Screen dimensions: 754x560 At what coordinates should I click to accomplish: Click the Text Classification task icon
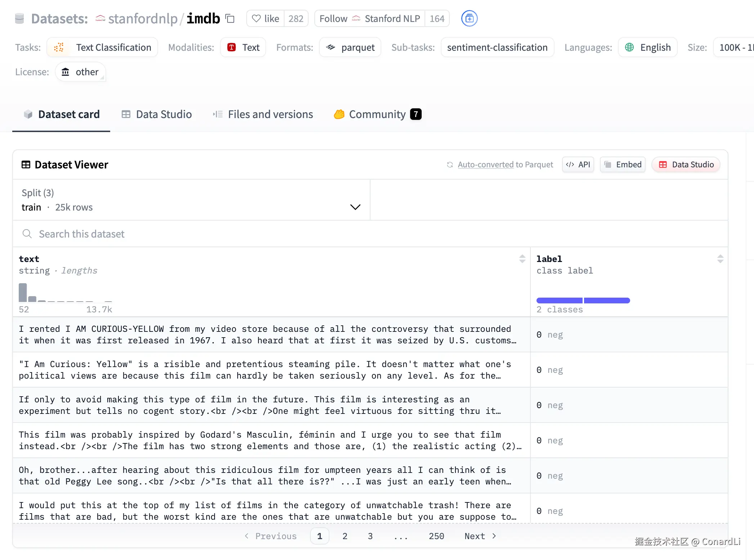(59, 47)
